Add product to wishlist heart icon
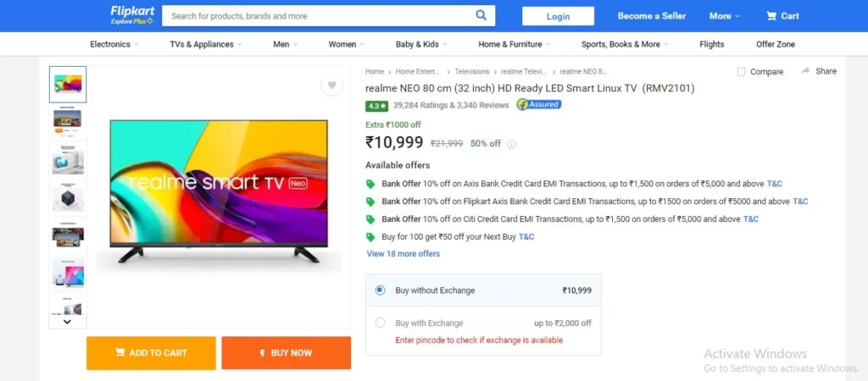Image resolution: width=868 pixels, height=381 pixels. 331,86
